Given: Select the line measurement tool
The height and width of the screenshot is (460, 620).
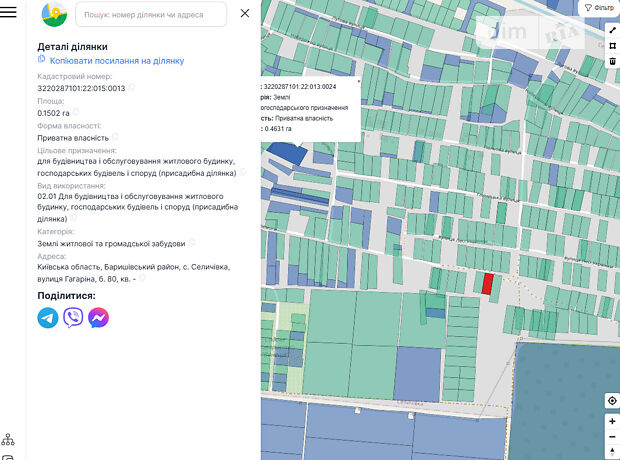Looking at the screenshot, I should pyautogui.click(x=612, y=30).
